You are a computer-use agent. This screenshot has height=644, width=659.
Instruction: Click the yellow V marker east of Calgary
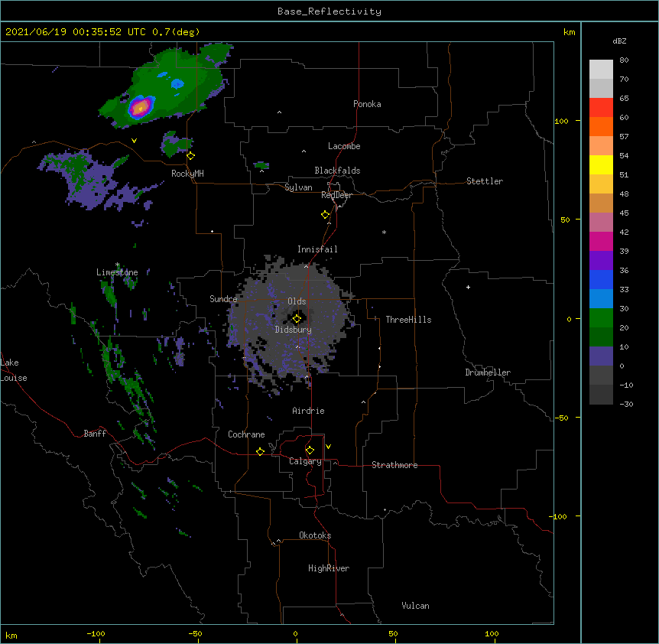328,447
